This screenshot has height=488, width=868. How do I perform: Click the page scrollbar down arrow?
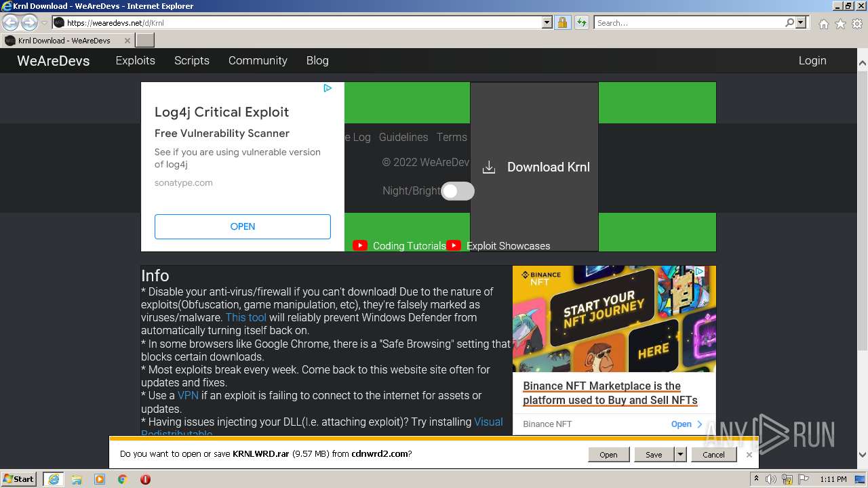point(862,455)
